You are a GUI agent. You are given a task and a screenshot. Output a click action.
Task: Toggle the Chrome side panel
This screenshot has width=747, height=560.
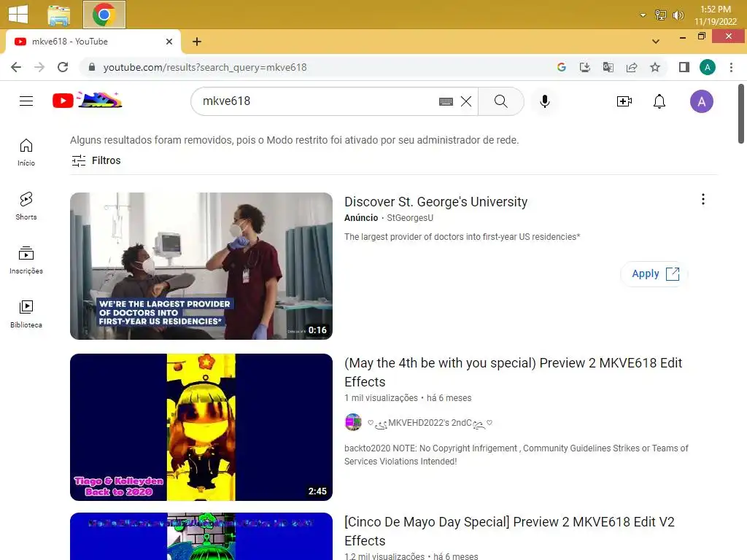pos(684,67)
